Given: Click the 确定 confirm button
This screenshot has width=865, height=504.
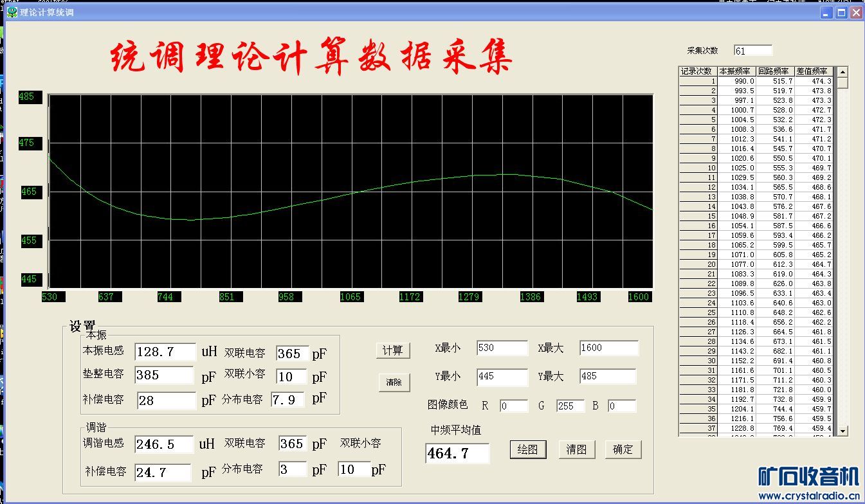Looking at the screenshot, I should click(x=623, y=449).
